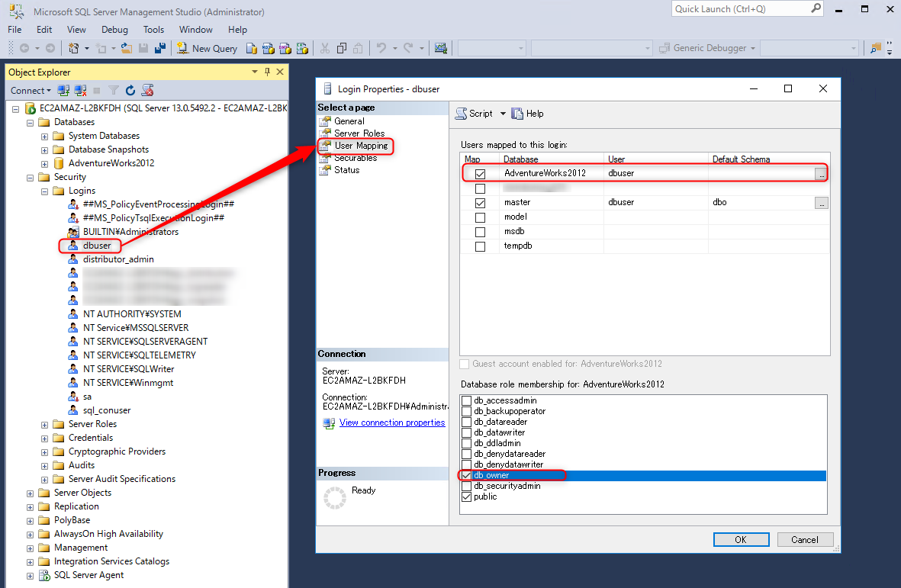Enable db_securityadmin role membership
The height and width of the screenshot is (588, 901).
[467, 487]
